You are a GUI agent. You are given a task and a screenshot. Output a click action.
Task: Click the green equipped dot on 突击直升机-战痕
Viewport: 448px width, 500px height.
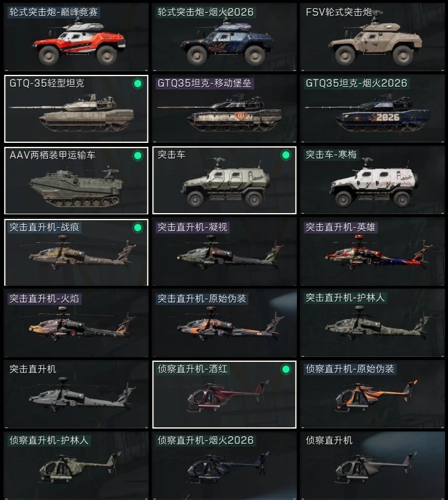[x=138, y=228]
